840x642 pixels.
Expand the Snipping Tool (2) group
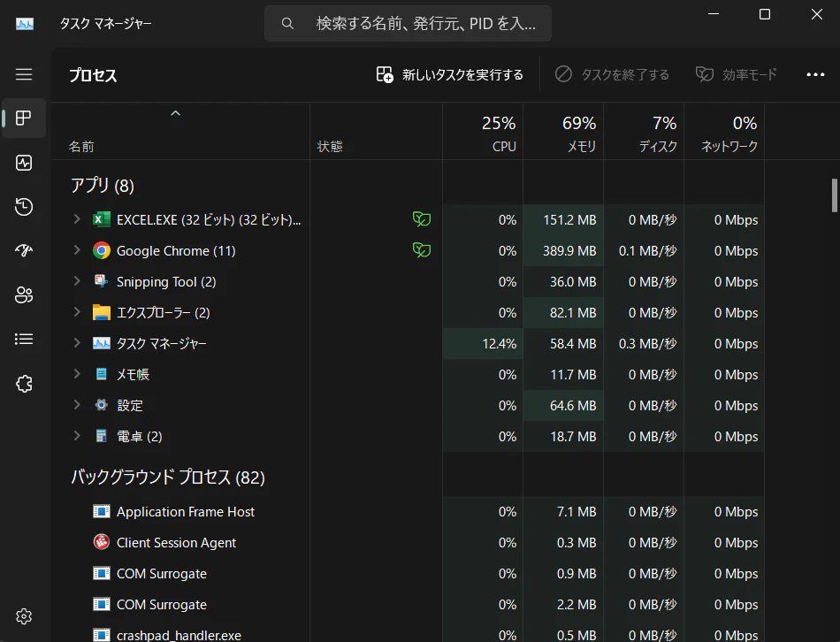(77, 281)
